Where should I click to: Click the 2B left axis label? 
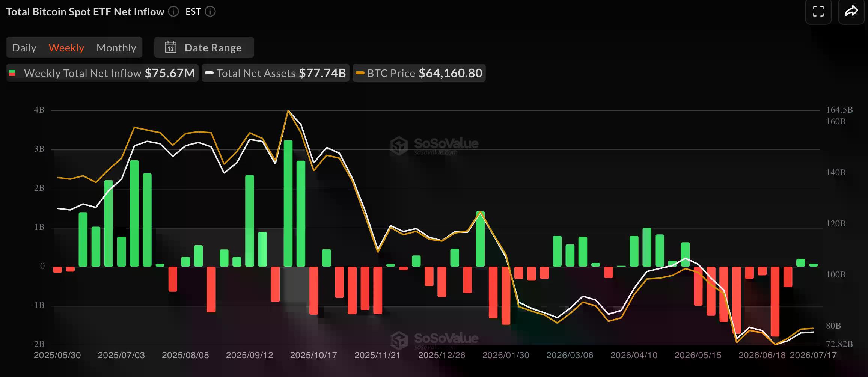click(39, 188)
